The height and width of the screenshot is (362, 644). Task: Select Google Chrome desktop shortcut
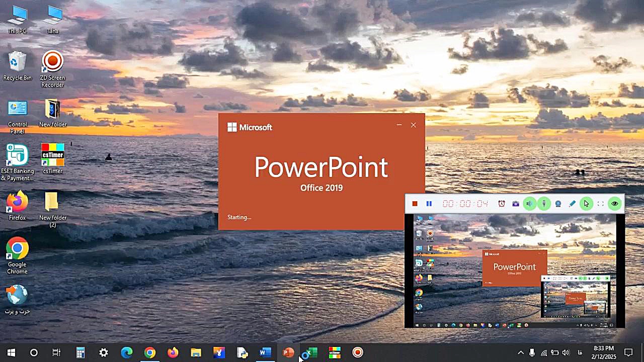(x=17, y=255)
